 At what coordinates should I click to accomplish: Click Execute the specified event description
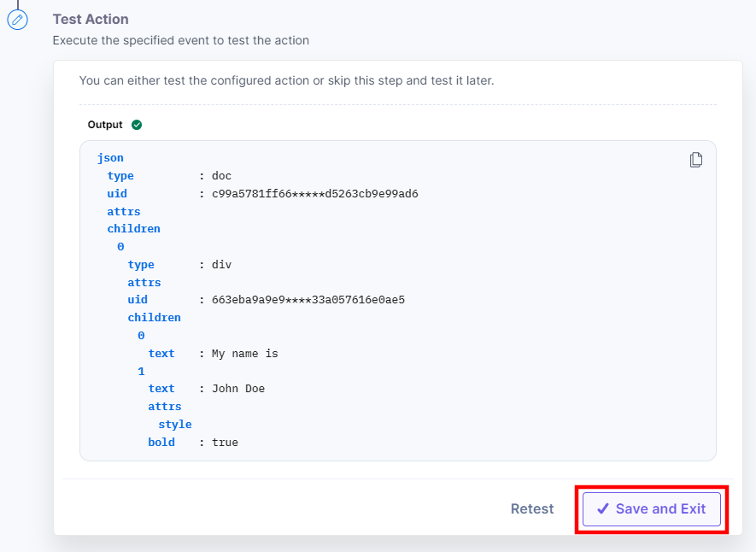pyautogui.click(x=181, y=40)
